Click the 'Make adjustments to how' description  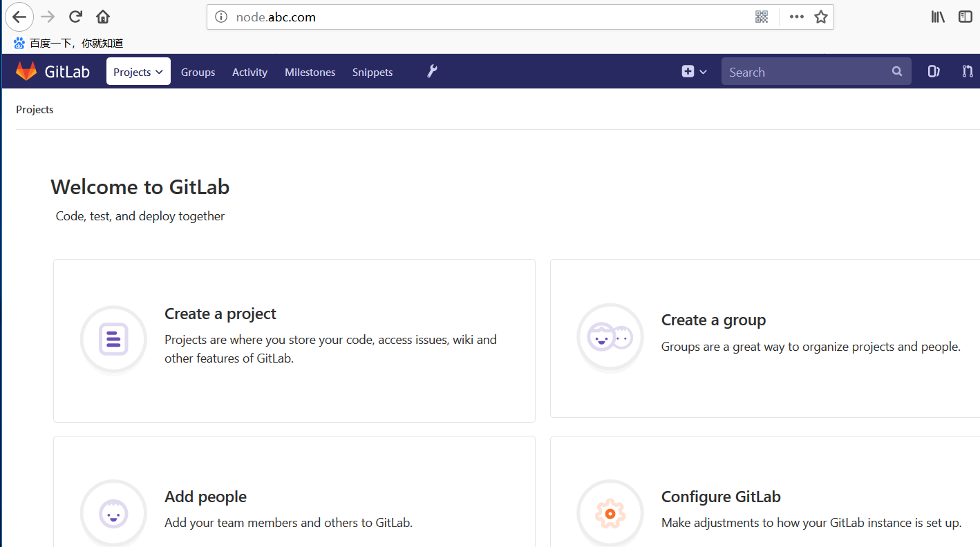[x=811, y=523]
